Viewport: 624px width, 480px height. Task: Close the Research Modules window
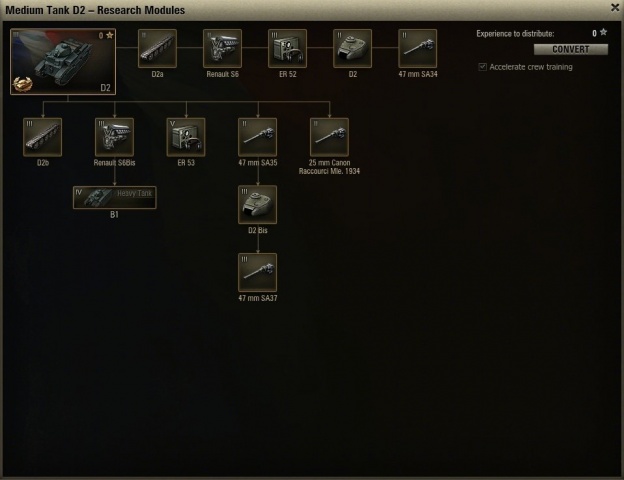(615, 8)
